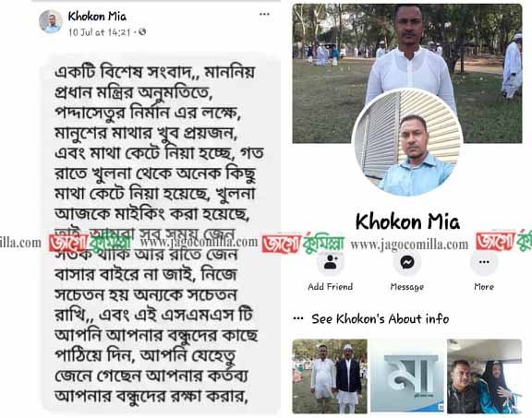
Task: Open the Messenger chat icon
Action: pos(406,262)
